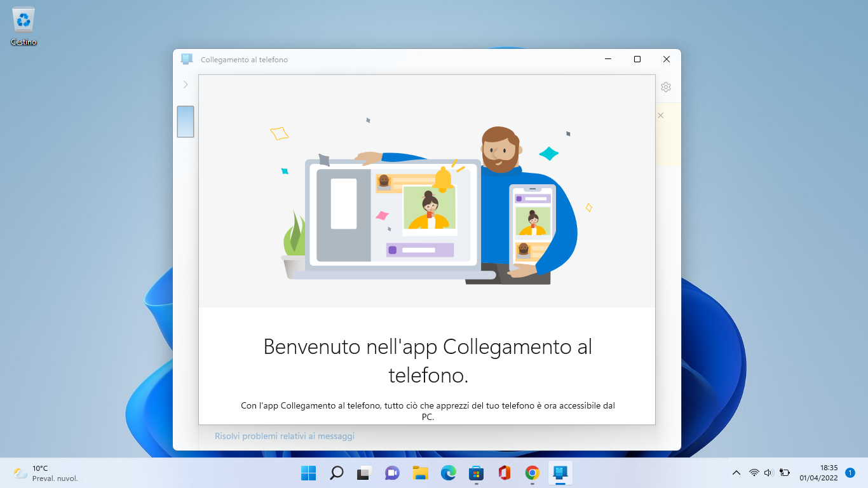Launch Microsoft Edge from taskbar

pyautogui.click(x=449, y=473)
